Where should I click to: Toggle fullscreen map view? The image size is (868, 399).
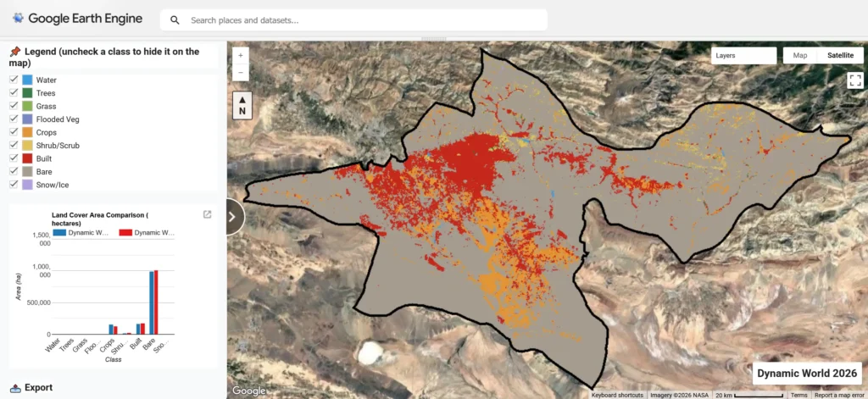[854, 80]
